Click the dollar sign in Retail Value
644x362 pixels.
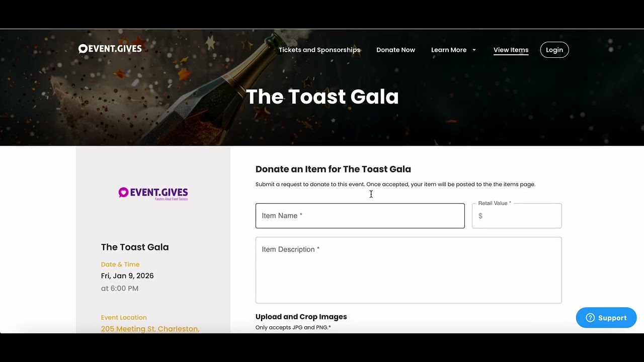[480, 216]
